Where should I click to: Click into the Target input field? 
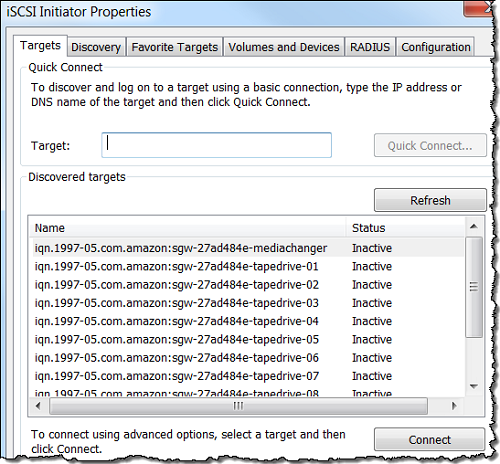tap(217, 145)
